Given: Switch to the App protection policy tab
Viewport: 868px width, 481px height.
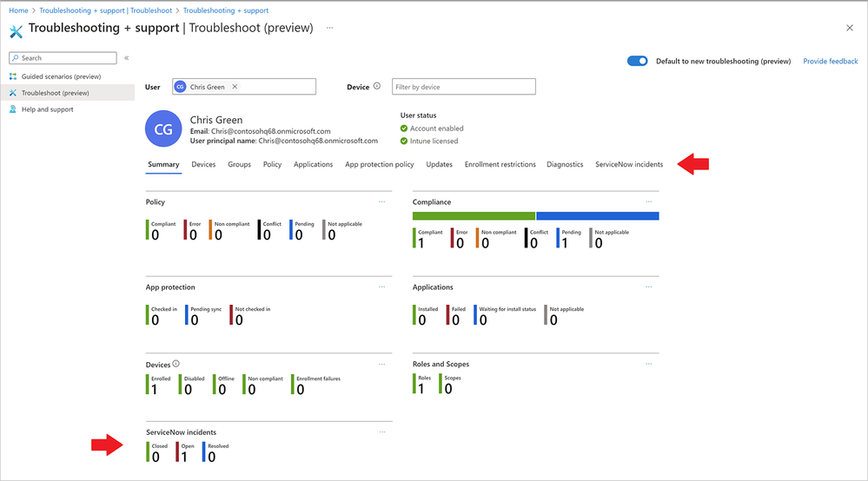Looking at the screenshot, I should pos(379,164).
